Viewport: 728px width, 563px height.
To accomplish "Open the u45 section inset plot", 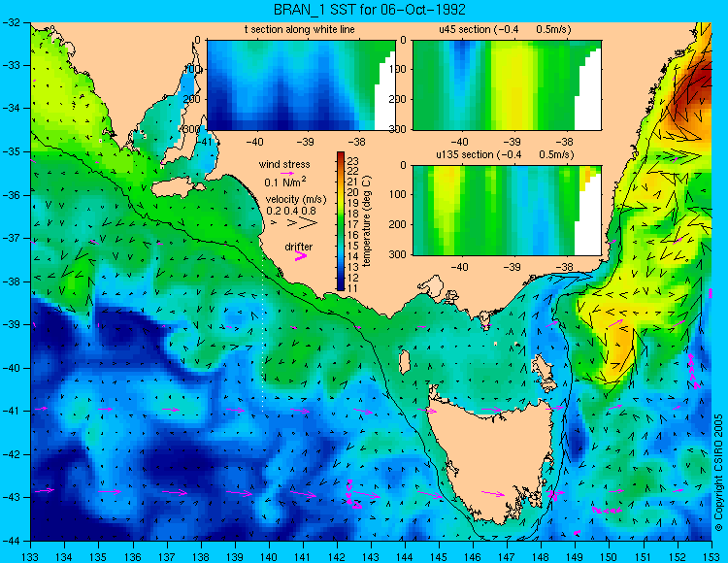I will tap(507, 85).
